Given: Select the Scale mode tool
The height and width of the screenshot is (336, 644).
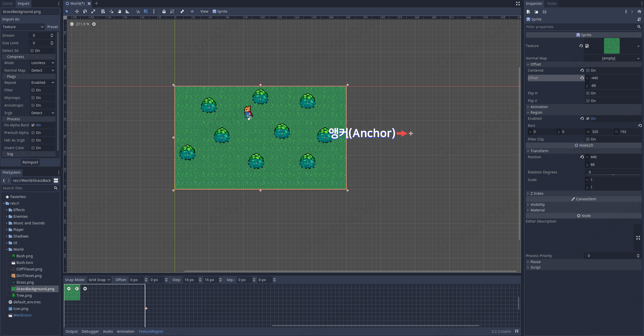Looking at the screenshot, I should click(93, 11).
